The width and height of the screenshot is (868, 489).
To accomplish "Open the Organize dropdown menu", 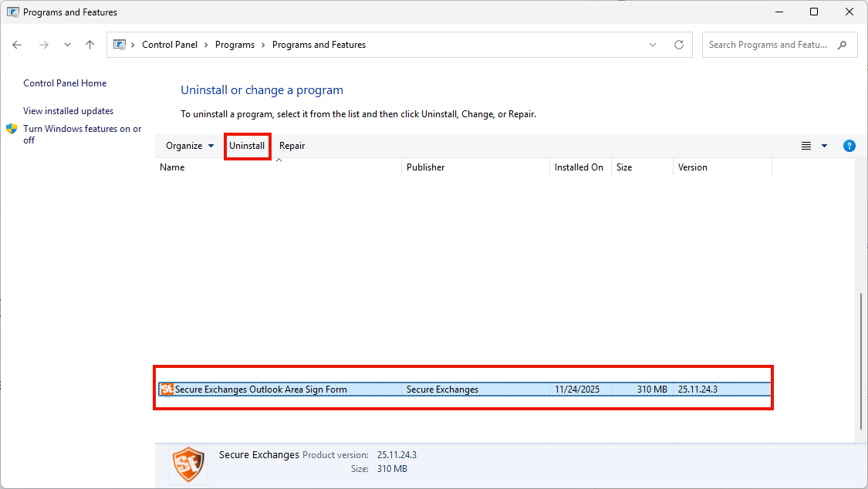I will (x=190, y=146).
